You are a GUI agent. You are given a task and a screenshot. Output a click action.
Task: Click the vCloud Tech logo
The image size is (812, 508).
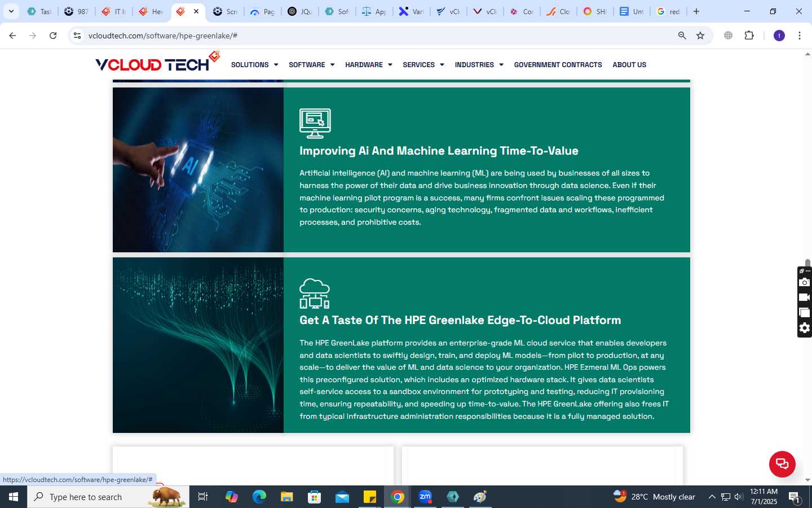(157, 62)
